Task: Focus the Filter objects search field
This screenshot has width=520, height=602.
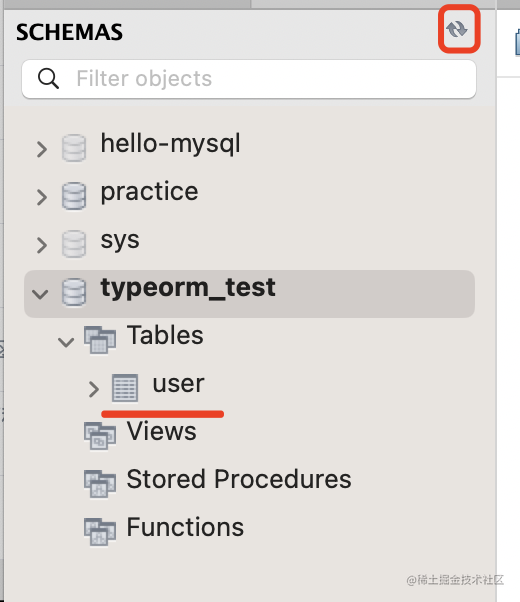Action: coord(249,79)
